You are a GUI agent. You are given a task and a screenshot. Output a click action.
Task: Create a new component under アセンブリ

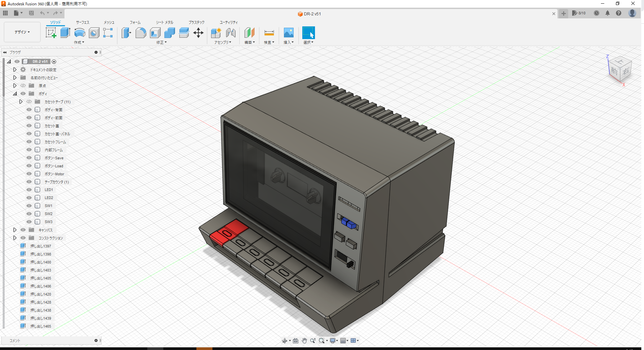click(215, 33)
